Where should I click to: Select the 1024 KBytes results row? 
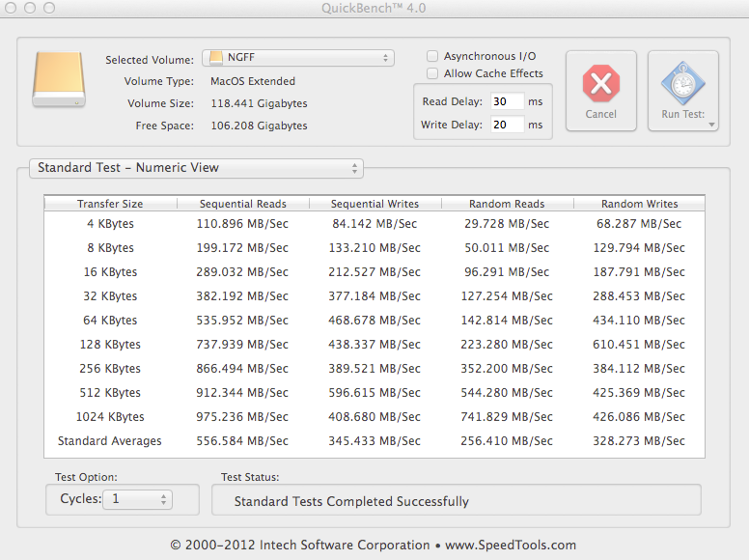[374, 417]
